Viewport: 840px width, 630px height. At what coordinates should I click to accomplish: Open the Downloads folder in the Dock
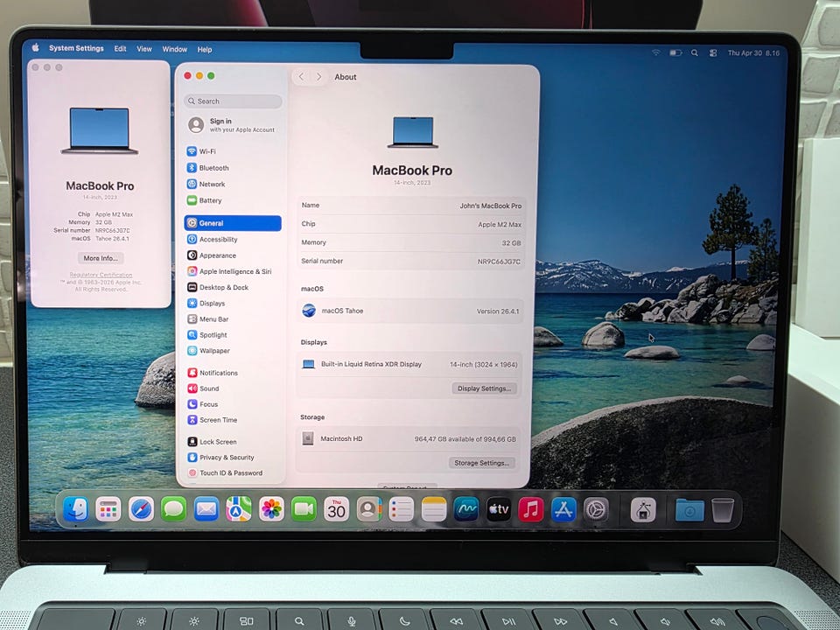pos(689,510)
